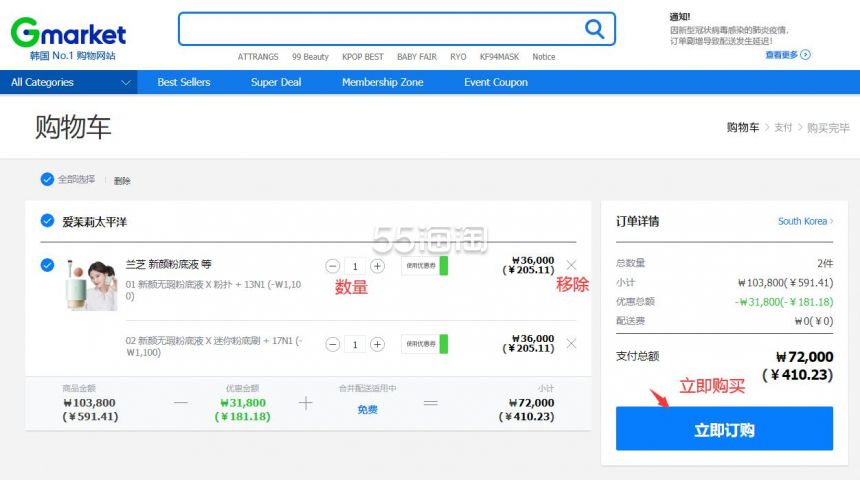Open the Gmarket logo homepage
The image size is (860, 480).
[69, 32]
